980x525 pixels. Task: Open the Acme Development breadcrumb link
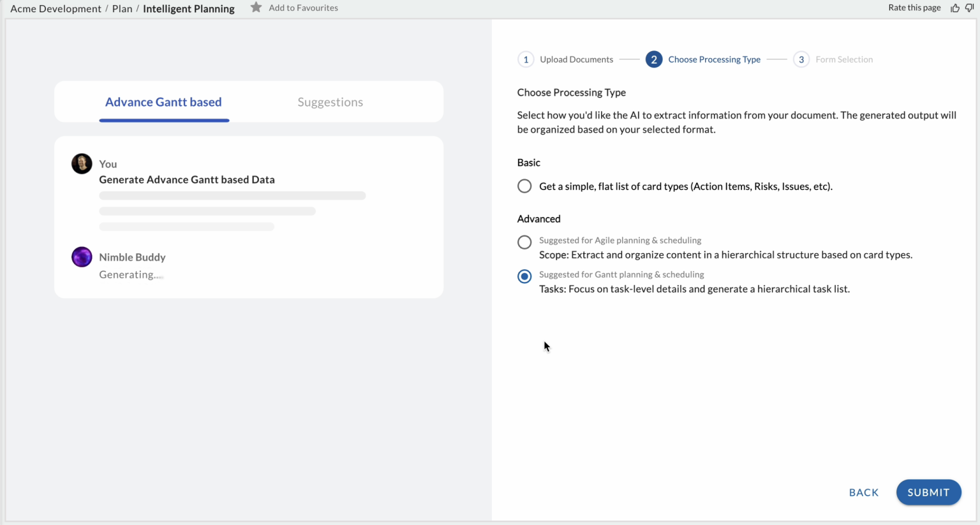56,8
